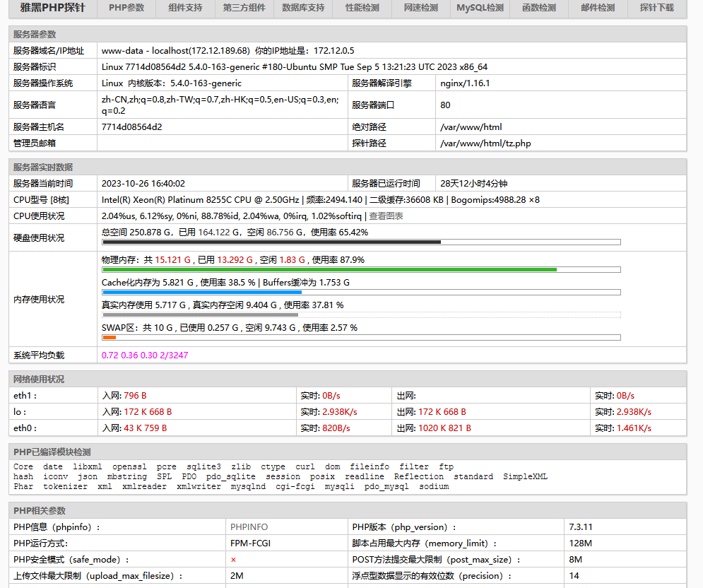Click current time 2023-10-26 16:40:02
Viewport: 703px width, 588px height.
click(143, 184)
